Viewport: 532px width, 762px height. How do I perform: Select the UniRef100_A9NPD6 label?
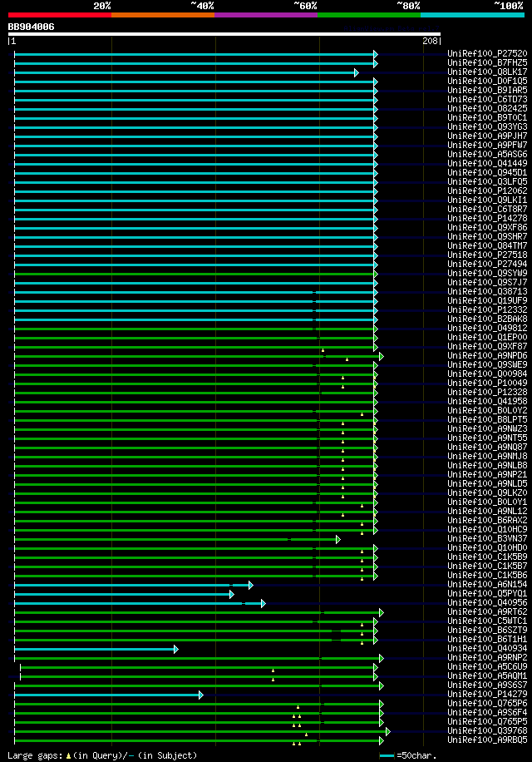coord(487,356)
